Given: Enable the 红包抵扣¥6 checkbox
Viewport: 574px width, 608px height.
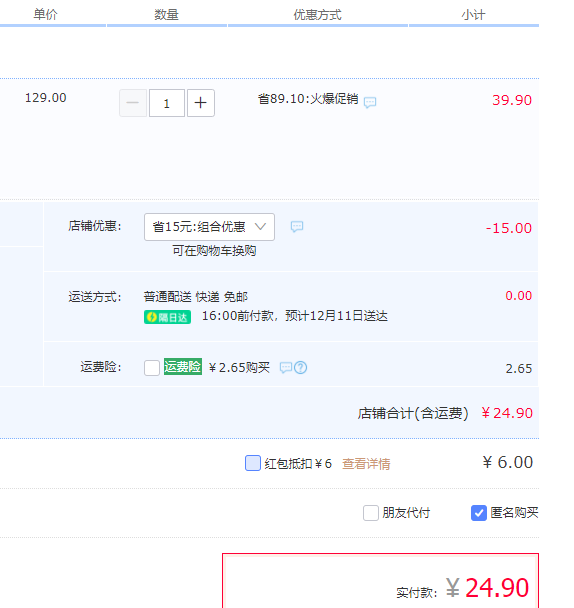Looking at the screenshot, I should (x=253, y=463).
